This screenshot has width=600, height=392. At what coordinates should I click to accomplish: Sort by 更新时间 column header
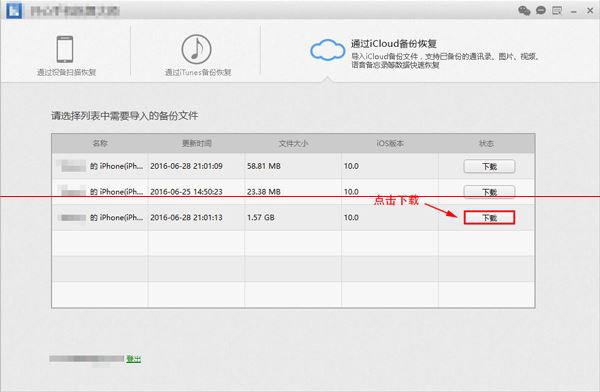pyautogui.click(x=196, y=144)
